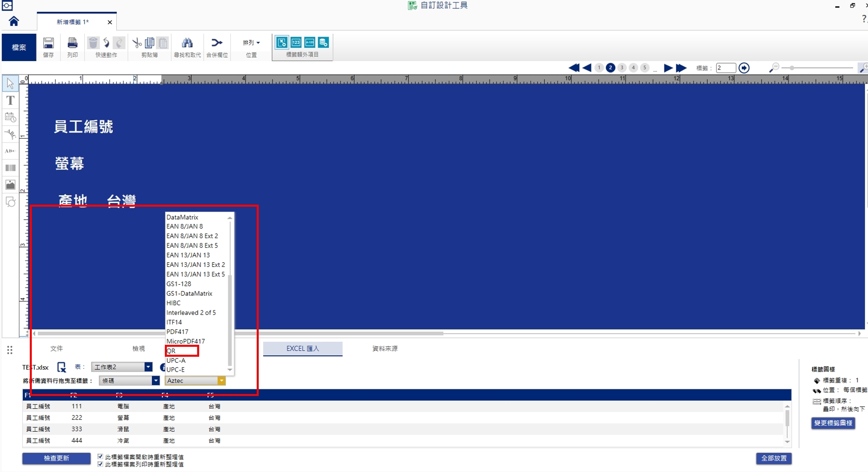Viewport: 868px width, 472px height.
Task: Toggle 此標籤檔案開啟時重新整理值 checkbox
Action: coord(100,456)
